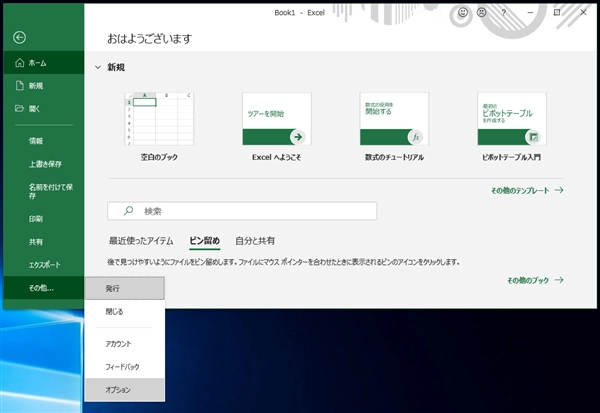Click the question mark help icon
Screen dimensions: 600x413
tap(504, 13)
